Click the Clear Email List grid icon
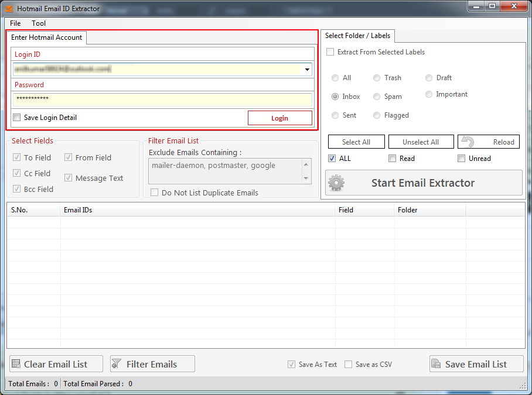532x395 pixels. [16, 364]
